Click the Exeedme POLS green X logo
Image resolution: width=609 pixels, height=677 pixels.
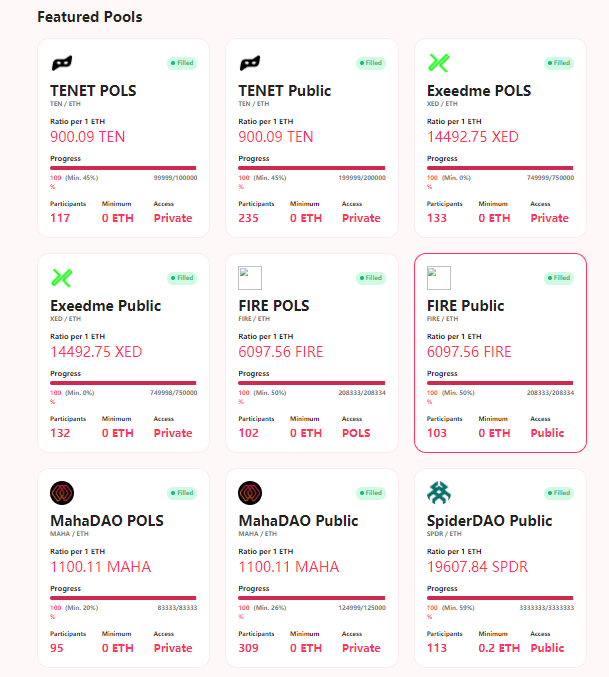(x=439, y=63)
